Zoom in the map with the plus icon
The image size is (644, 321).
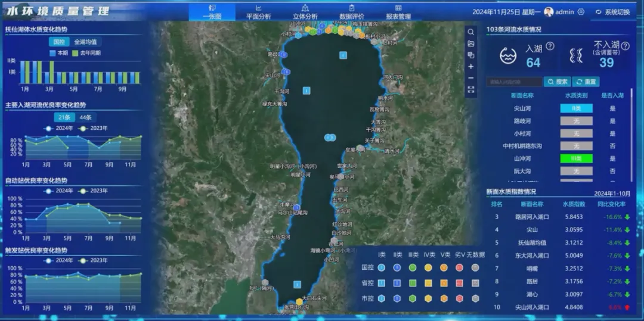[x=470, y=67]
